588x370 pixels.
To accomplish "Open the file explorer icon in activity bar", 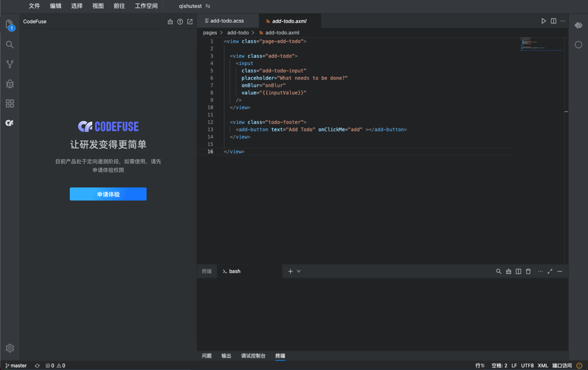I will point(10,25).
